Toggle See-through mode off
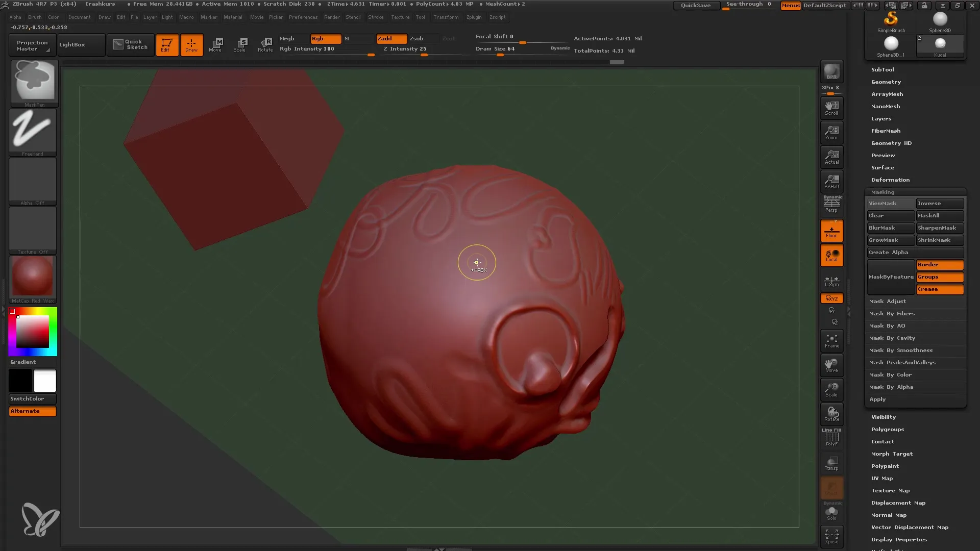The height and width of the screenshot is (551, 980). pos(750,5)
